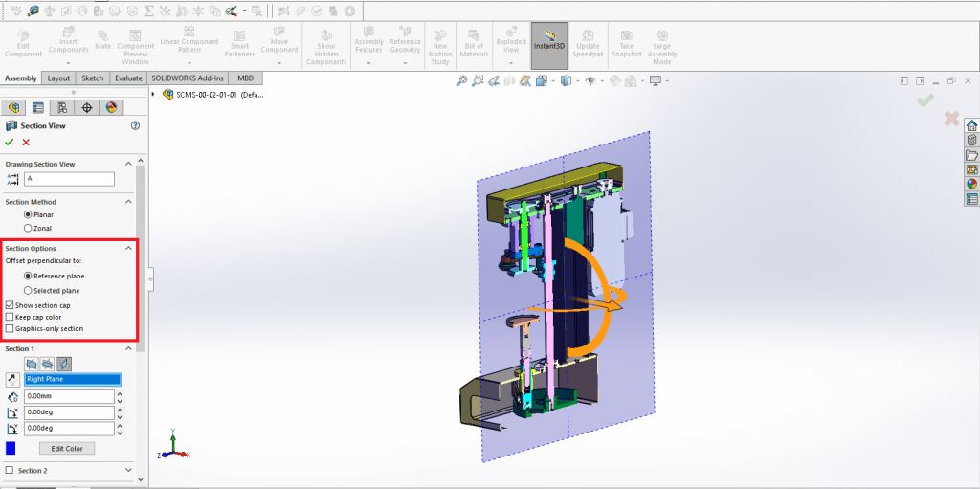Toggle the Instant3D button
Image resolution: width=980 pixels, height=489 pixels.
tap(549, 46)
